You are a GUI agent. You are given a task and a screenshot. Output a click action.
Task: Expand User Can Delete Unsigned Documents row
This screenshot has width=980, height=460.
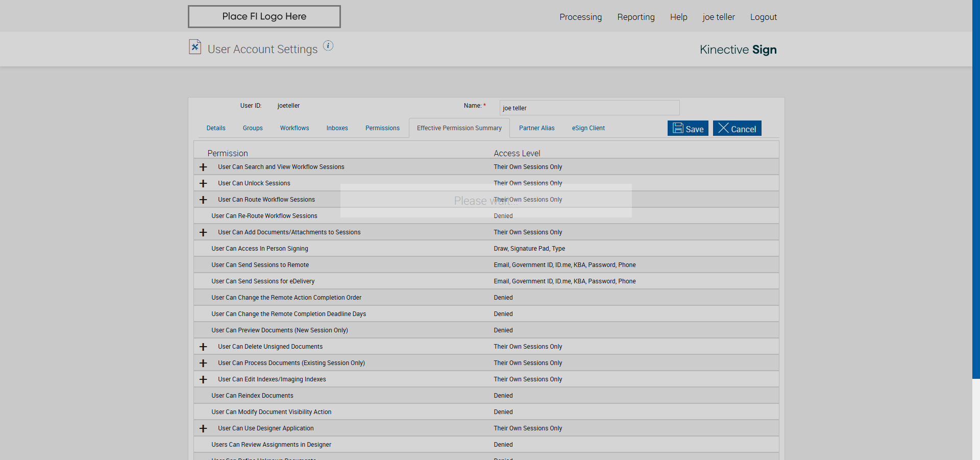203,347
